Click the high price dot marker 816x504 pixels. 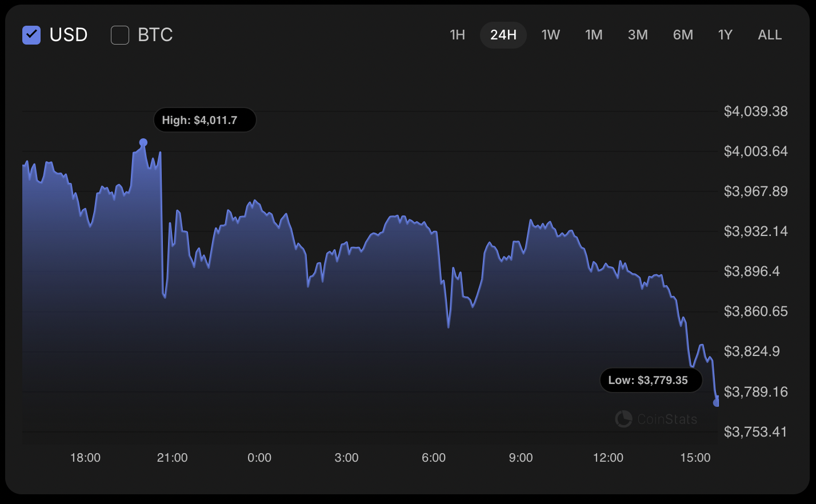(143, 142)
